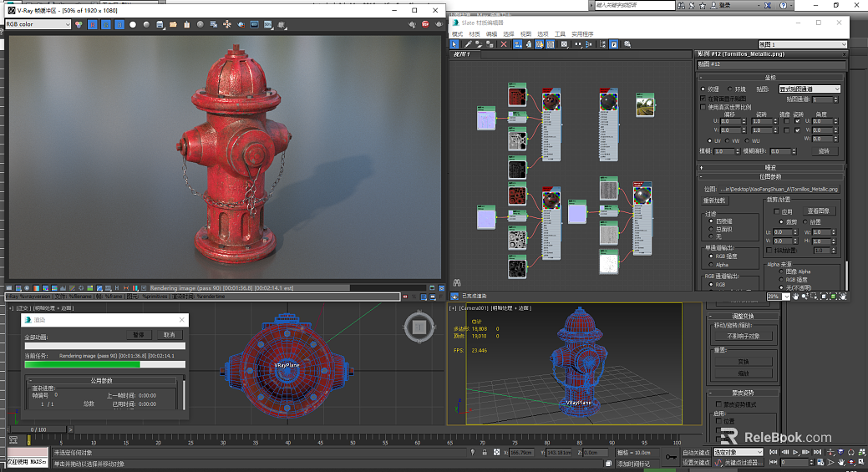Open 编辑 menu in Slate editor
The height and width of the screenshot is (472, 868).
click(x=491, y=34)
